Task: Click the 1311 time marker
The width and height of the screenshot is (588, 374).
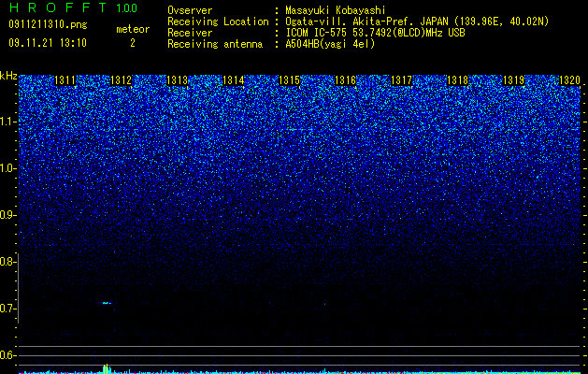Action: pyautogui.click(x=65, y=80)
